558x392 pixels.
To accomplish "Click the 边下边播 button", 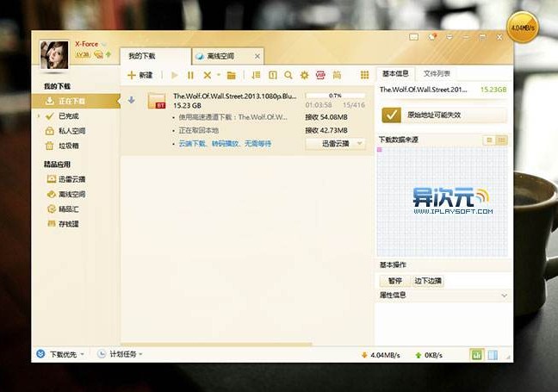I will (428, 281).
